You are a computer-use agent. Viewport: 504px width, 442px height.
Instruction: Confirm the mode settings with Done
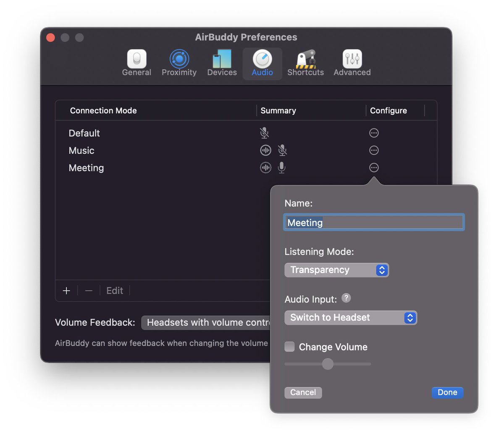pos(447,392)
